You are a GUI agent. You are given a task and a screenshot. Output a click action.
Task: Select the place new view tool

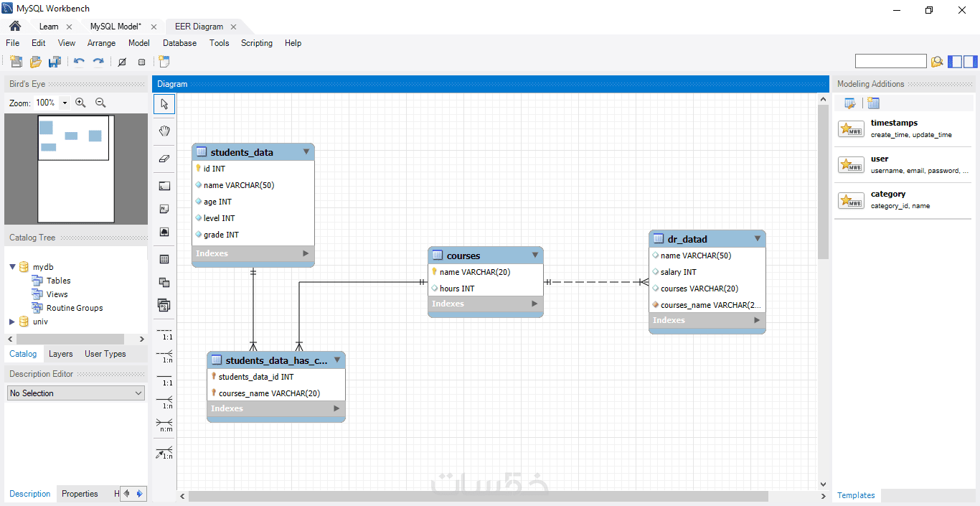tap(164, 282)
